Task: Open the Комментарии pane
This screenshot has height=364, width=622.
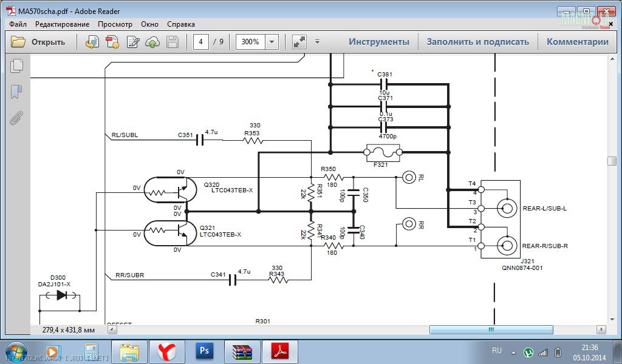Action: [578, 42]
